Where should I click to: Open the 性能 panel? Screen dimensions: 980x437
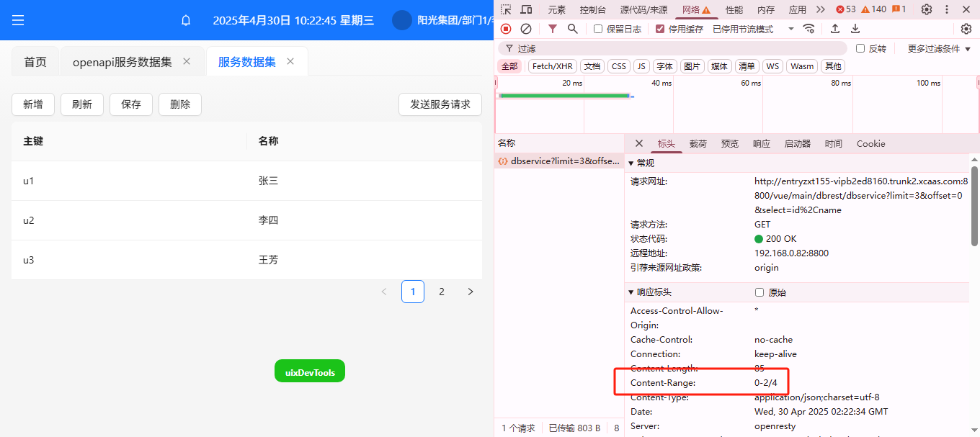(734, 9)
